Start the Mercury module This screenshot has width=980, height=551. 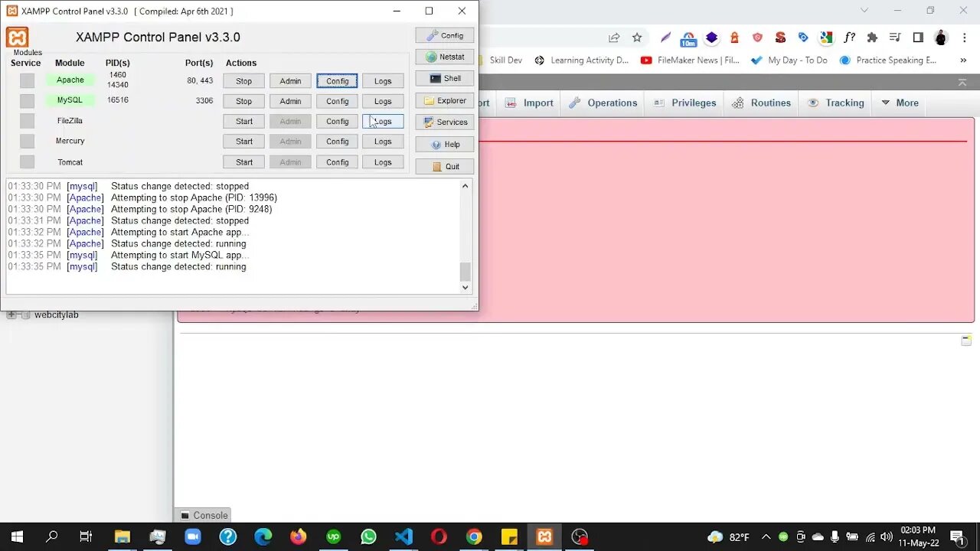[244, 142]
